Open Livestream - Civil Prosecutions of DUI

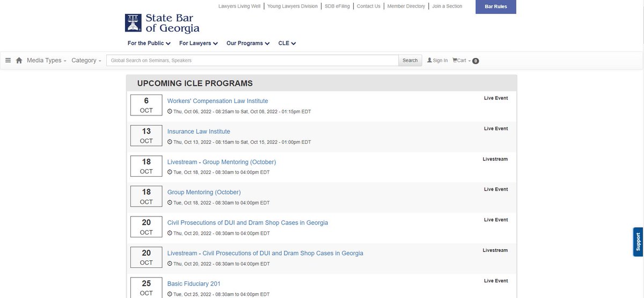click(x=265, y=253)
